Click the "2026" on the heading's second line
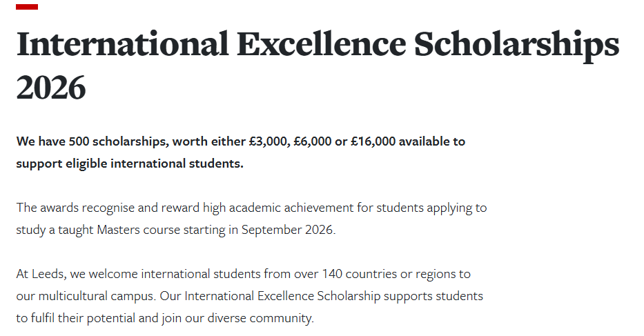 click(x=51, y=88)
